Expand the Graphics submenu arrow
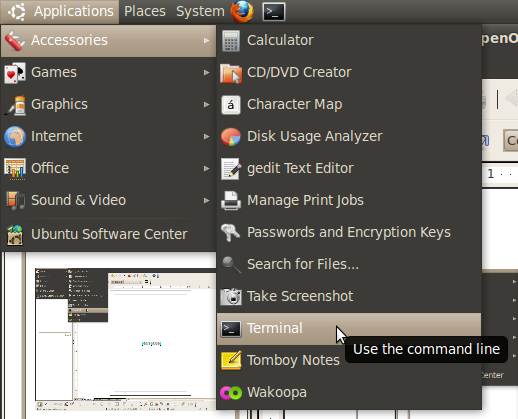 click(x=207, y=104)
